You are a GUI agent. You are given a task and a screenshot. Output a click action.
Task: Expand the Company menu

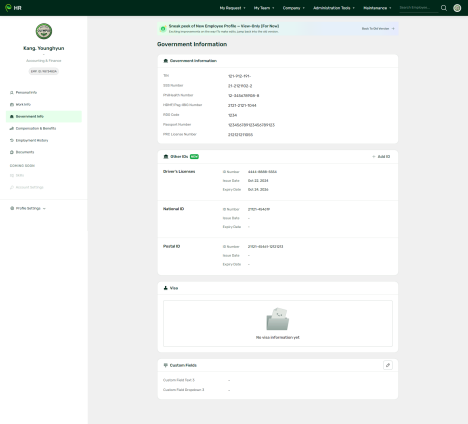click(x=294, y=8)
